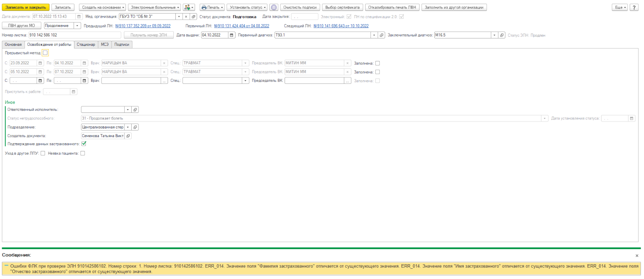This screenshot has width=644, height=279.
Task: Click the open icon next to Создатель документа
Action: tap(128, 136)
